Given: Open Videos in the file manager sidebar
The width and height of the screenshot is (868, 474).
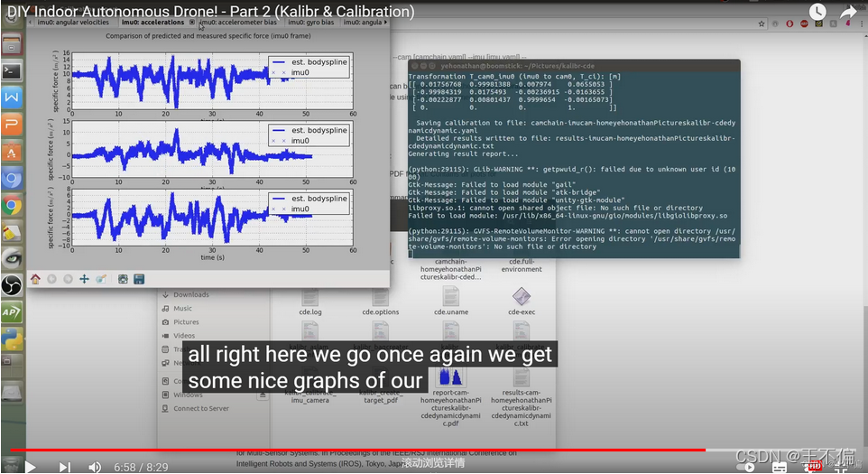Looking at the screenshot, I should tap(184, 336).
